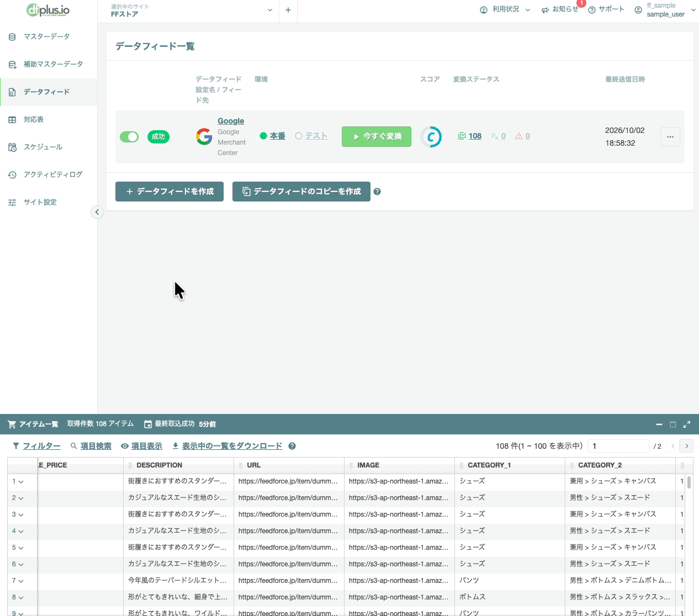699x616 pixels.
Task: Click the Google feed name link
Action: (231, 121)
